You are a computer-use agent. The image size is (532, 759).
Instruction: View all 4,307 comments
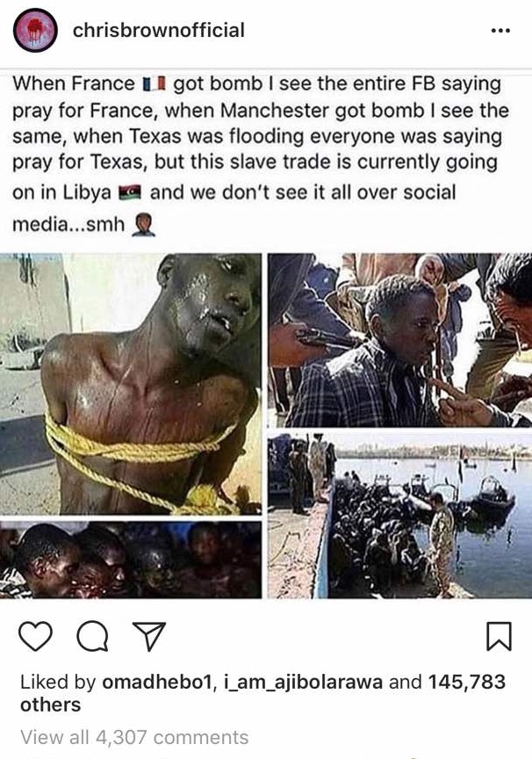[x=134, y=737]
